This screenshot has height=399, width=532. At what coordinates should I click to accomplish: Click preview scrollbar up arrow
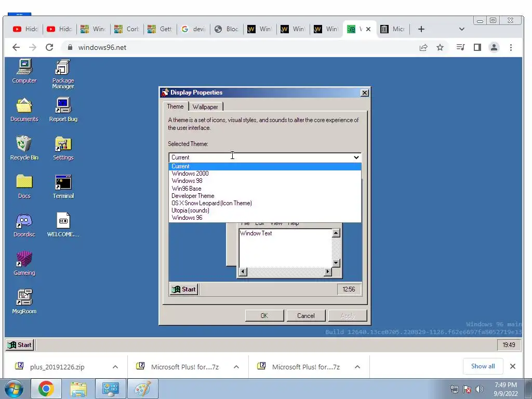(336, 233)
